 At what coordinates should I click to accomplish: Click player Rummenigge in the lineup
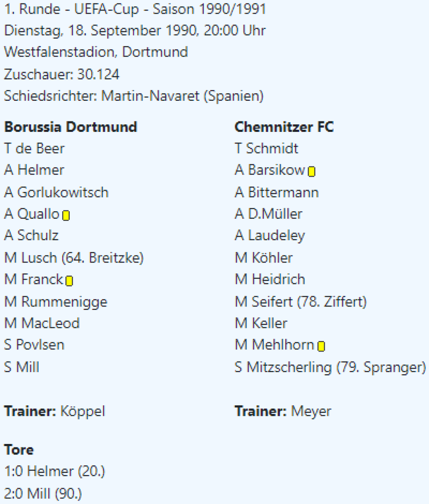point(64,302)
